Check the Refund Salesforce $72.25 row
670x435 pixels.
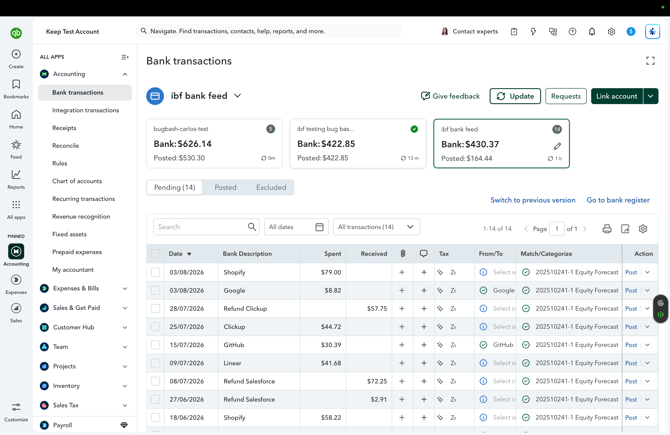pos(156,381)
